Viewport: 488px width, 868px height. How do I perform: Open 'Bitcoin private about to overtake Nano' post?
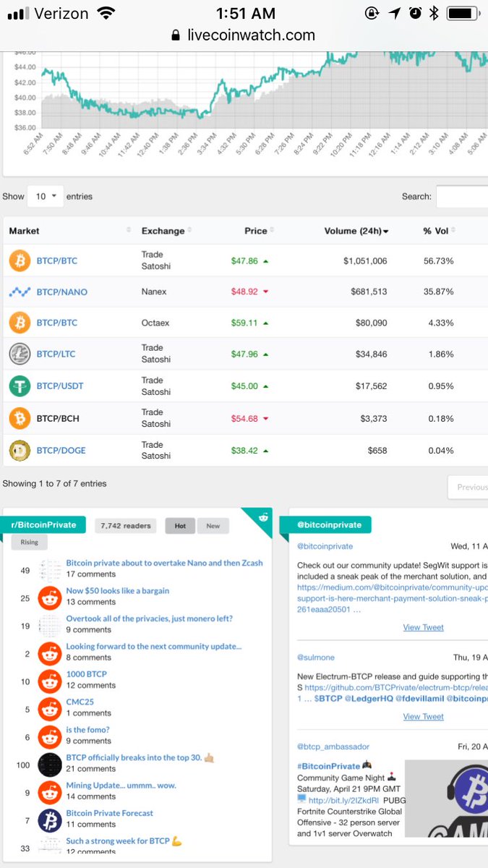click(165, 563)
